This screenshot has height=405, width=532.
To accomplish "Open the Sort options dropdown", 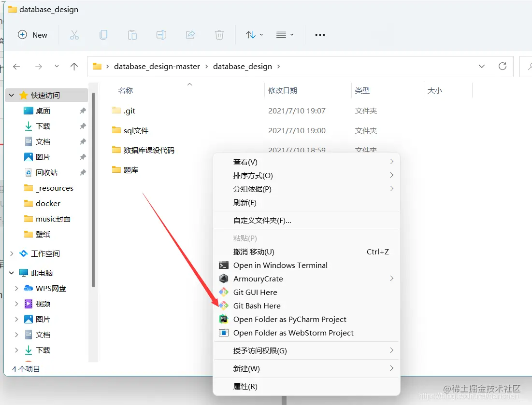I will (x=255, y=35).
